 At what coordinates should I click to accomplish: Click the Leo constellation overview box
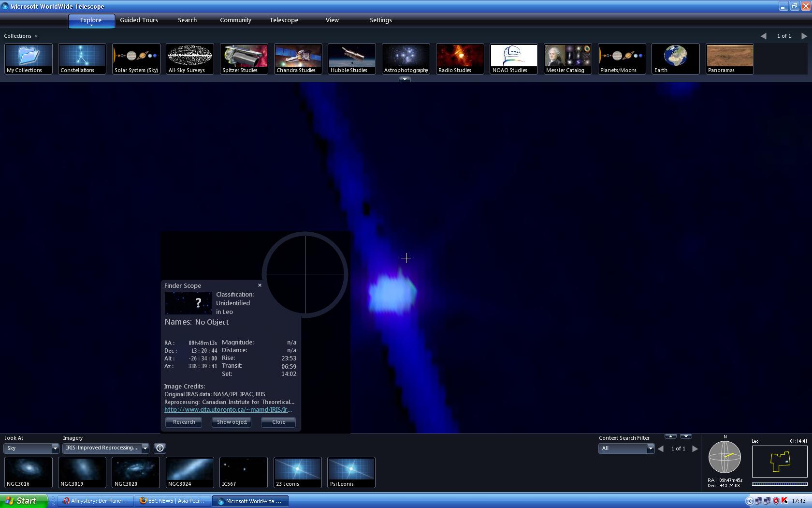tap(780, 461)
